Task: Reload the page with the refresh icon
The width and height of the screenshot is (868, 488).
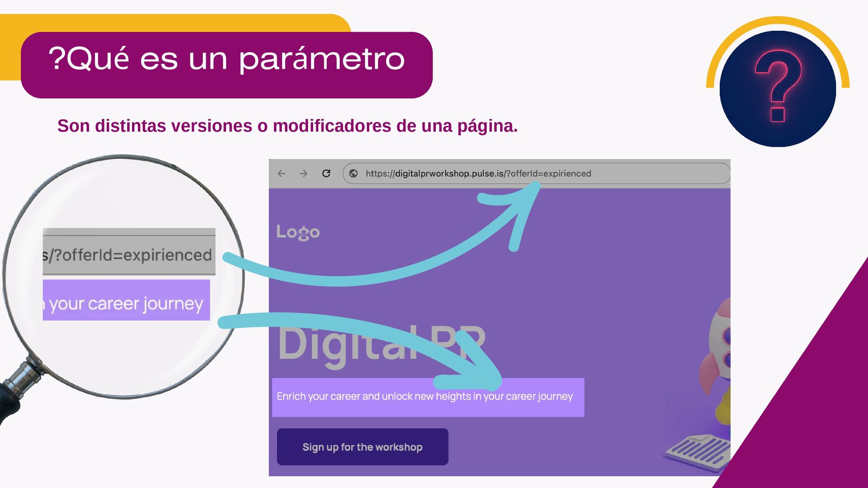Action: coord(326,174)
